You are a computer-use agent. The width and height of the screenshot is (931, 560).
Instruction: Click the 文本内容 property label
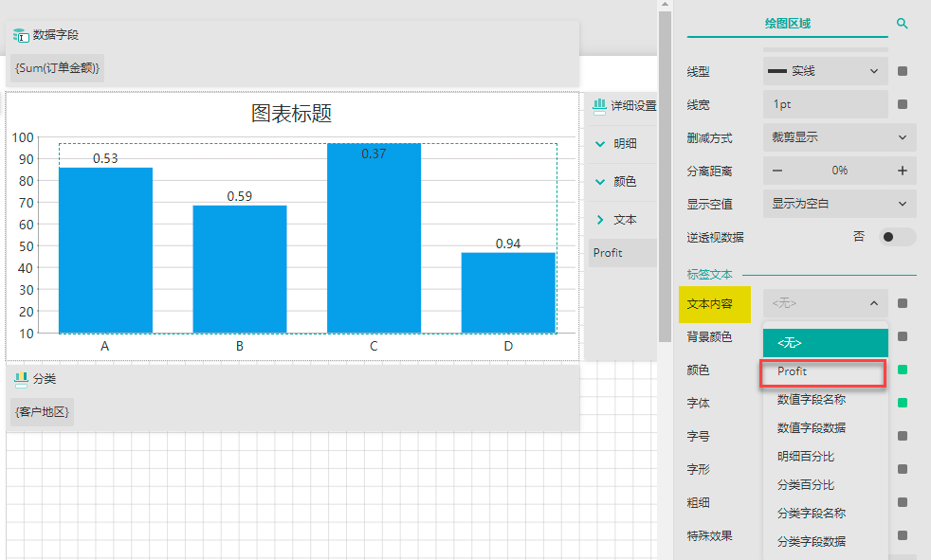pyautogui.click(x=709, y=304)
